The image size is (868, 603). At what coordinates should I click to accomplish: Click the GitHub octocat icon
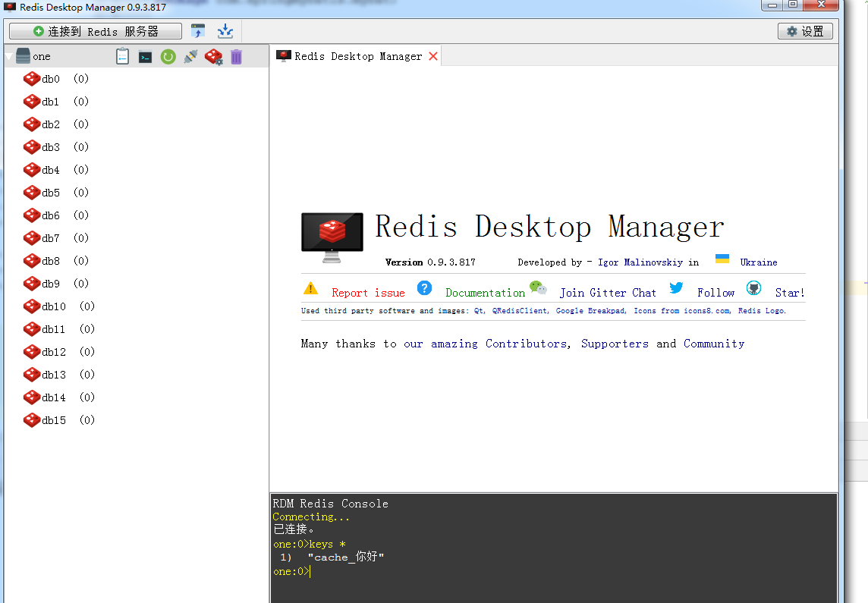tap(754, 288)
